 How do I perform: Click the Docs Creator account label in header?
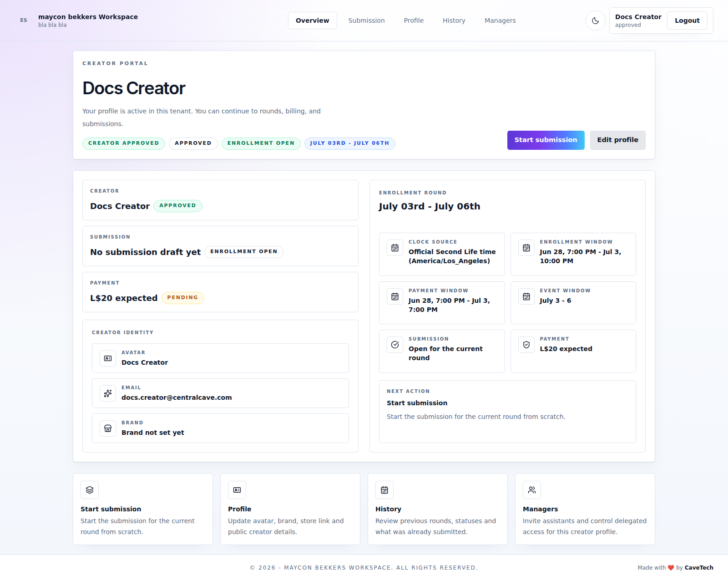point(638,17)
